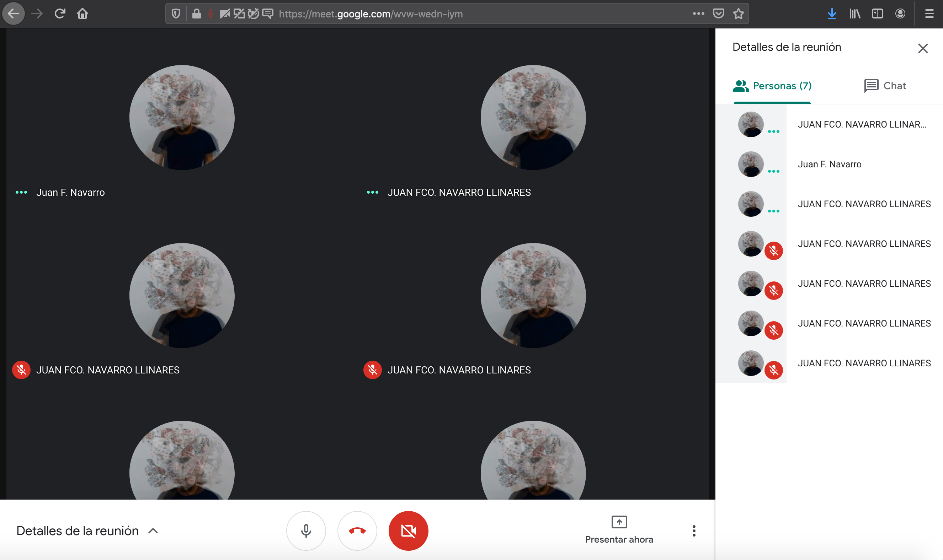The height and width of the screenshot is (560, 943).
Task: Click the Juan F. Navarro video tile avatar
Action: coord(182,117)
